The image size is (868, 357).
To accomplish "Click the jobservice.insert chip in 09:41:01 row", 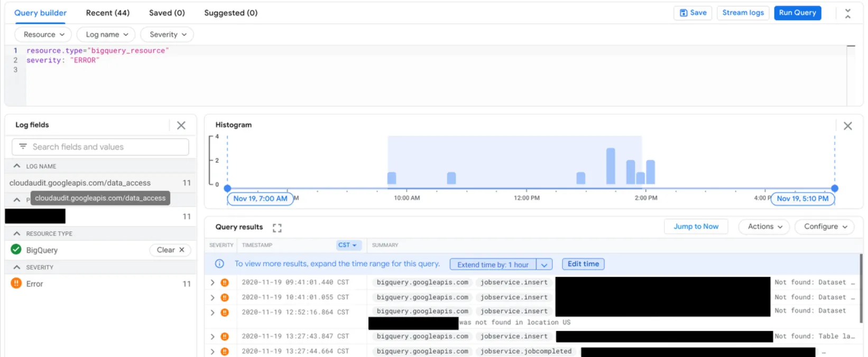I will [514, 283].
